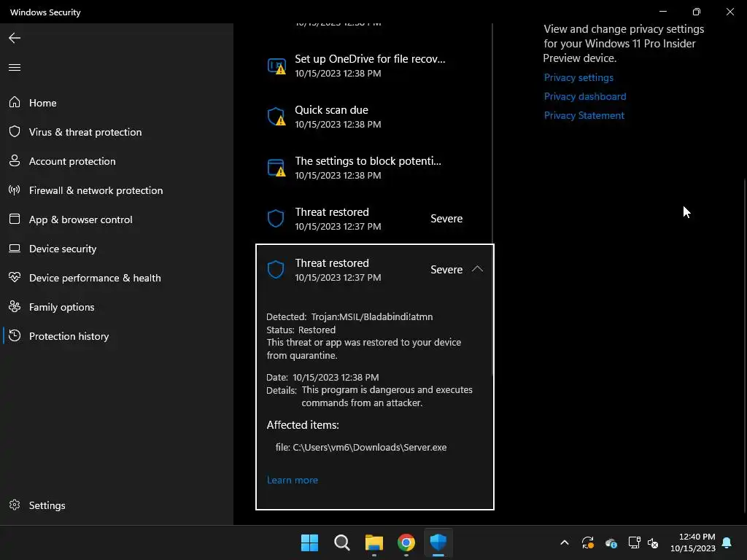The height and width of the screenshot is (560, 747).
Task: Open Family options page
Action: 117,307
